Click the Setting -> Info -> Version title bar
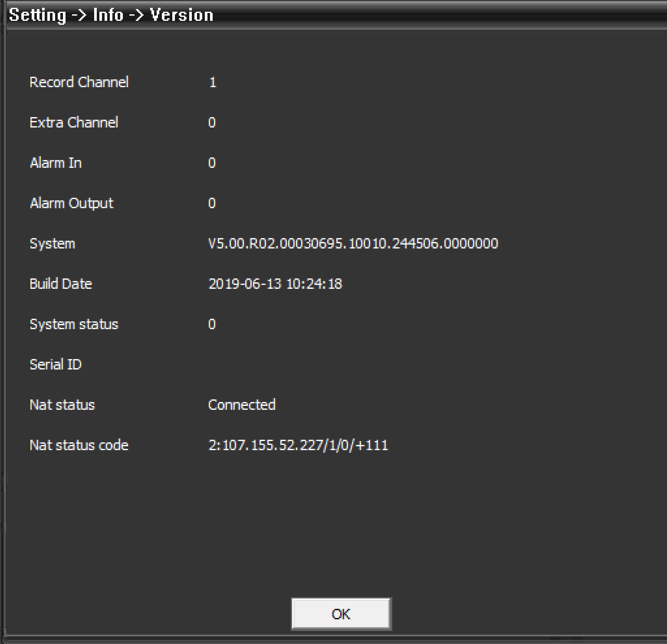The image size is (667, 644). click(111, 15)
